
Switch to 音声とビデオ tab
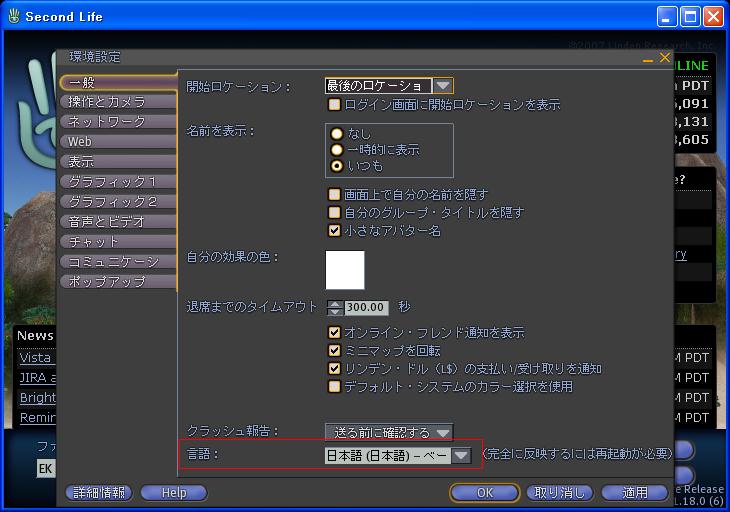click(118, 222)
